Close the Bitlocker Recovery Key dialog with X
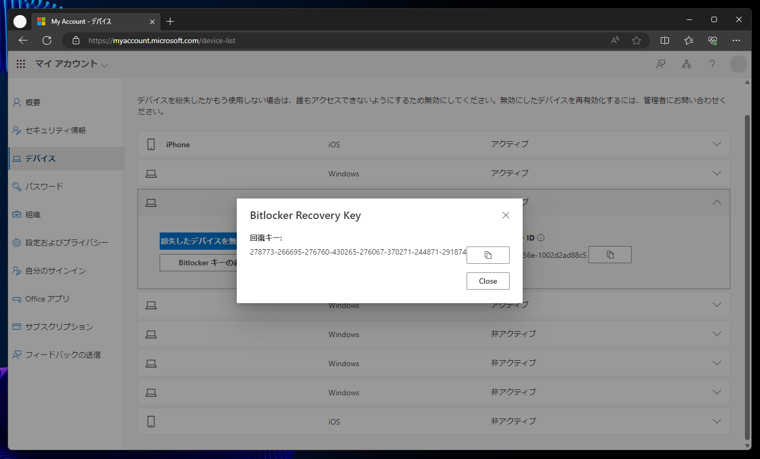This screenshot has height=459, width=760. (506, 215)
